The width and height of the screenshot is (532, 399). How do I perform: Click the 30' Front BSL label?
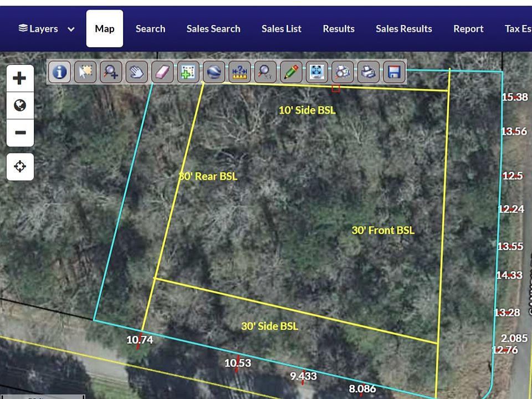pyautogui.click(x=383, y=231)
